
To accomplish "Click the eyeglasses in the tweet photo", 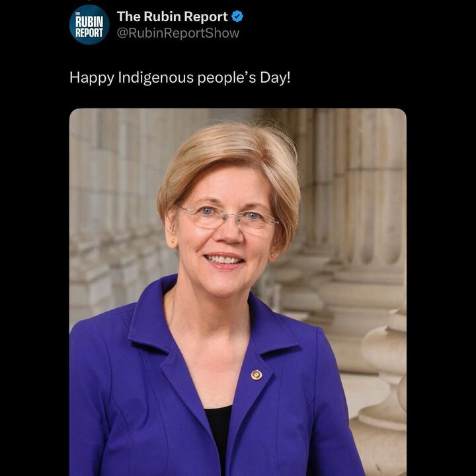I will pos(229,218).
